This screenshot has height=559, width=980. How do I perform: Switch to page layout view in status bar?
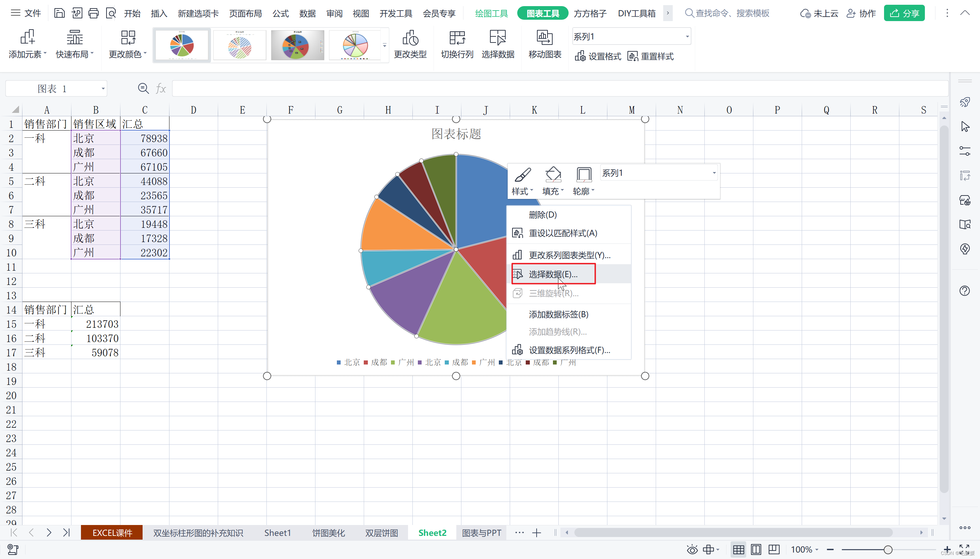(756, 549)
